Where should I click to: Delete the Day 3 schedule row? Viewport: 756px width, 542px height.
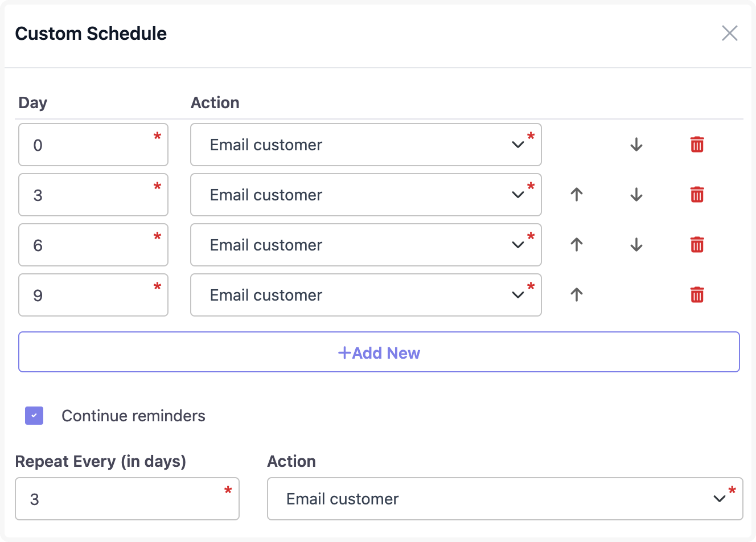click(697, 195)
